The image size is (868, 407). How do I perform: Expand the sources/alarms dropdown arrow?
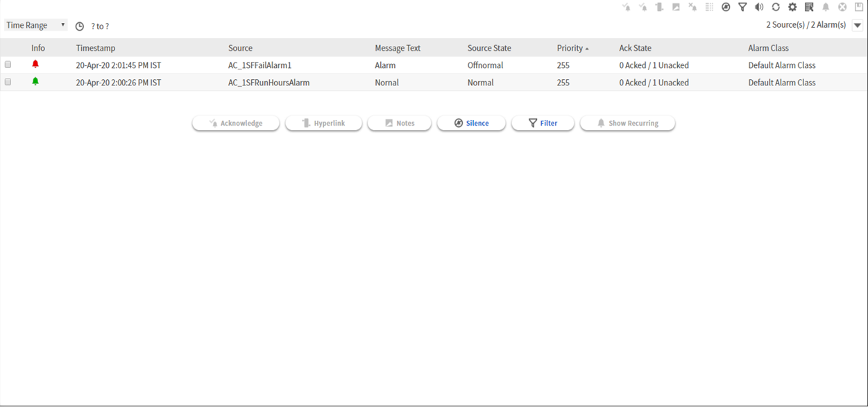click(x=858, y=26)
